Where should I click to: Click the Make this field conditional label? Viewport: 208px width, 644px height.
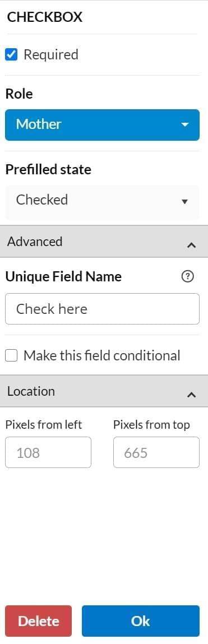(x=102, y=356)
